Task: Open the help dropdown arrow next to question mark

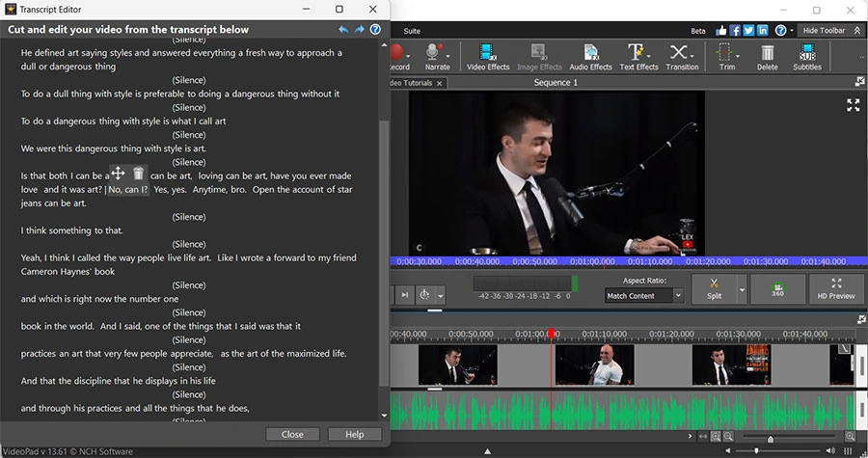Action: (x=791, y=31)
